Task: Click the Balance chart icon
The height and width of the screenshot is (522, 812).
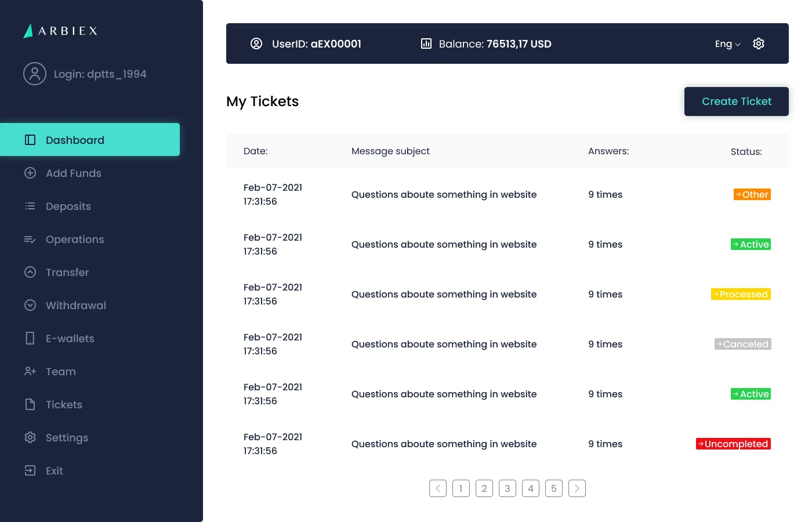Action: 426,43
